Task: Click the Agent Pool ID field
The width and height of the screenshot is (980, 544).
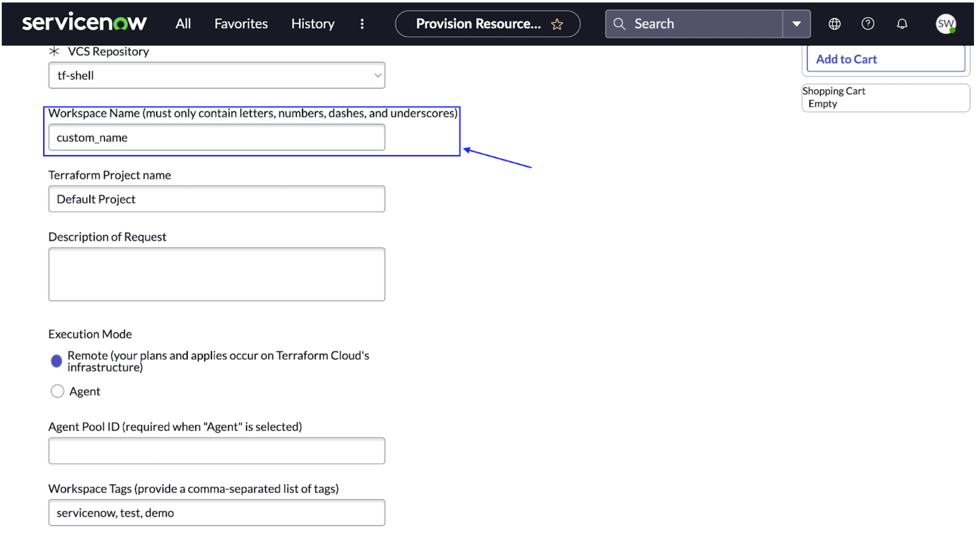Action: point(216,451)
